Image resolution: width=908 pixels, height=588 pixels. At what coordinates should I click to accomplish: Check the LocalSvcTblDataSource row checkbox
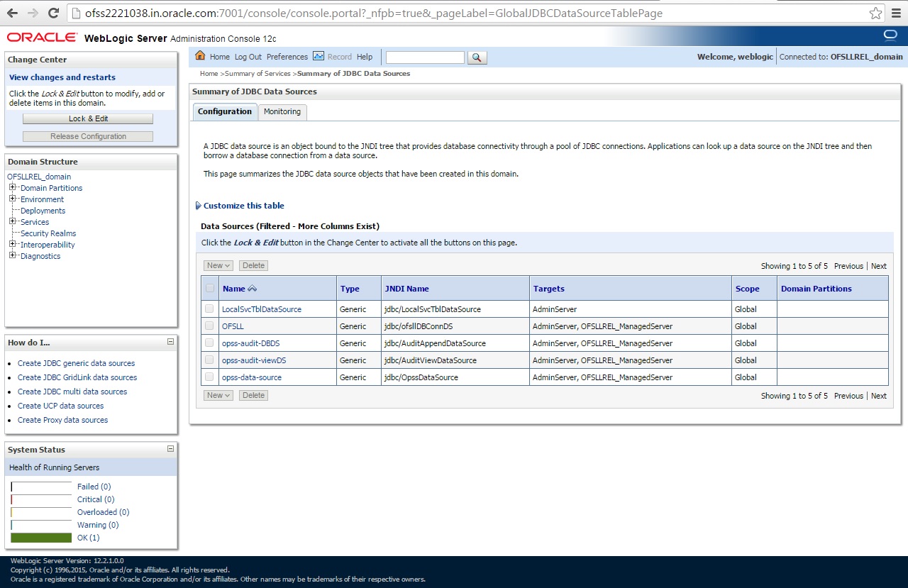(x=209, y=309)
